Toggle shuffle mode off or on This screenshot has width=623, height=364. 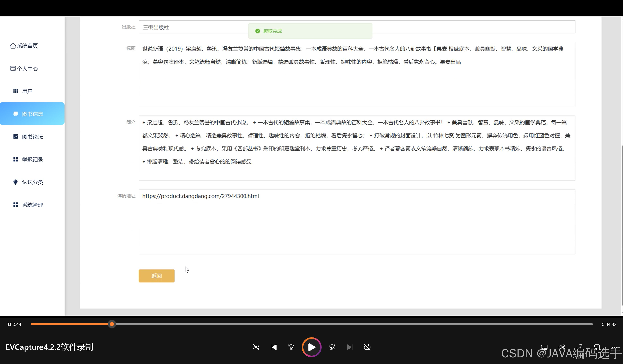(256, 347)
